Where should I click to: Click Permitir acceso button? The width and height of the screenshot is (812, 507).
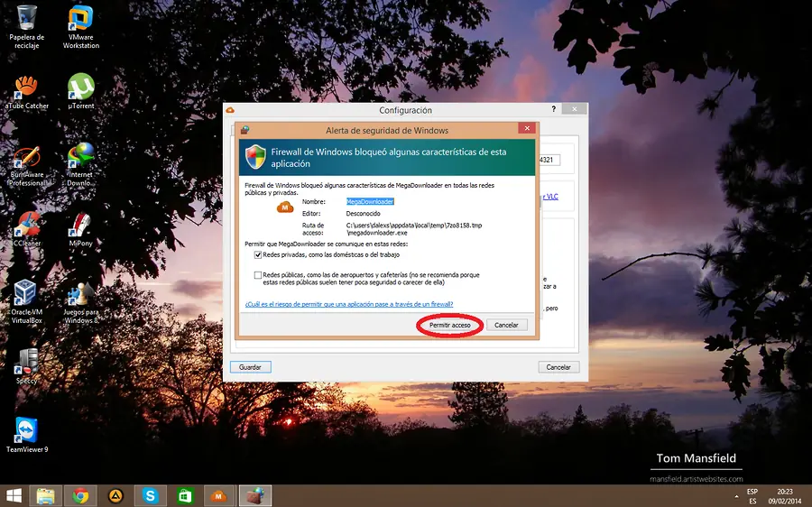coord(449,326)
